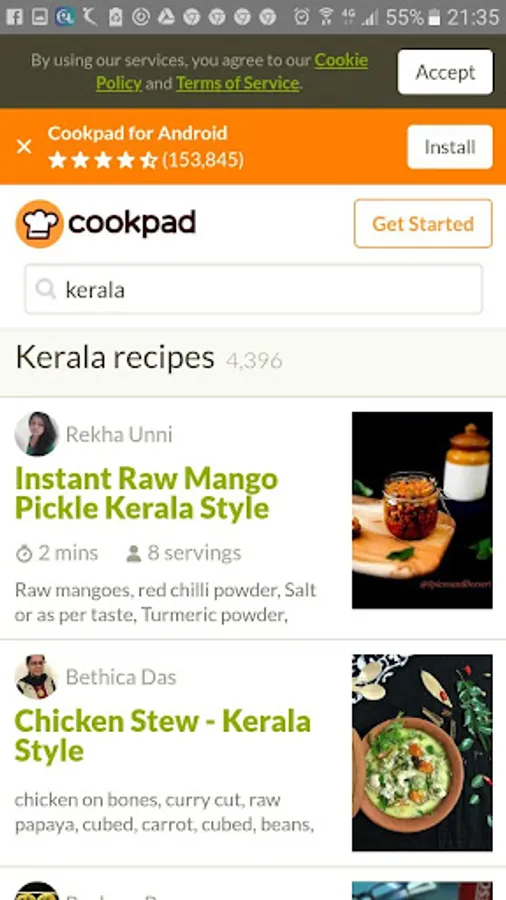The width and height of the screenshot is (506, 900).
Task: Open Instant Raw Mango Pickle Kerala Style recipe
Action: [147, 494]
